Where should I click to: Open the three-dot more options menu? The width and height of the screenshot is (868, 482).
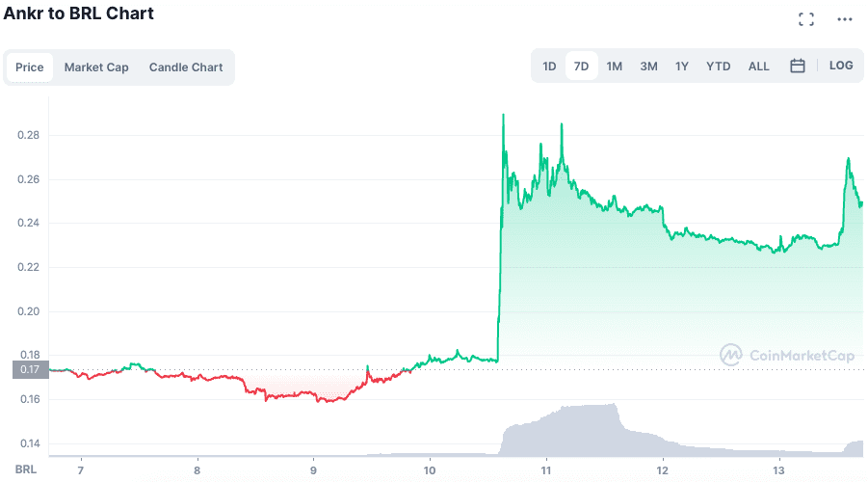click(845, 19)
